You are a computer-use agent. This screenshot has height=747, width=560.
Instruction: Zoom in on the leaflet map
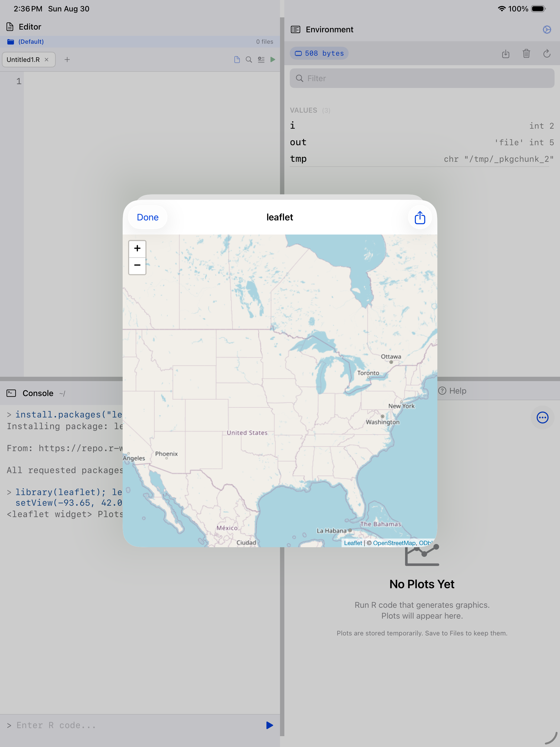pyautogui.click(x=137, y=249)
